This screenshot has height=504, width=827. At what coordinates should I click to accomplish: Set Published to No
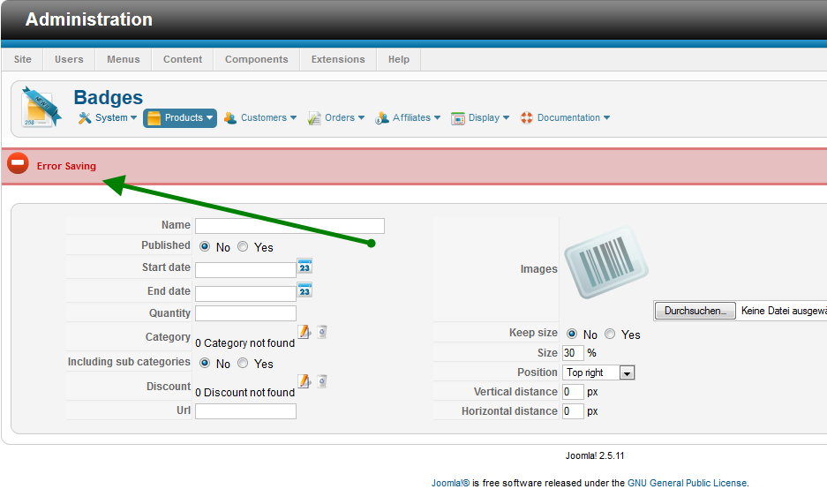coord(205,246)
